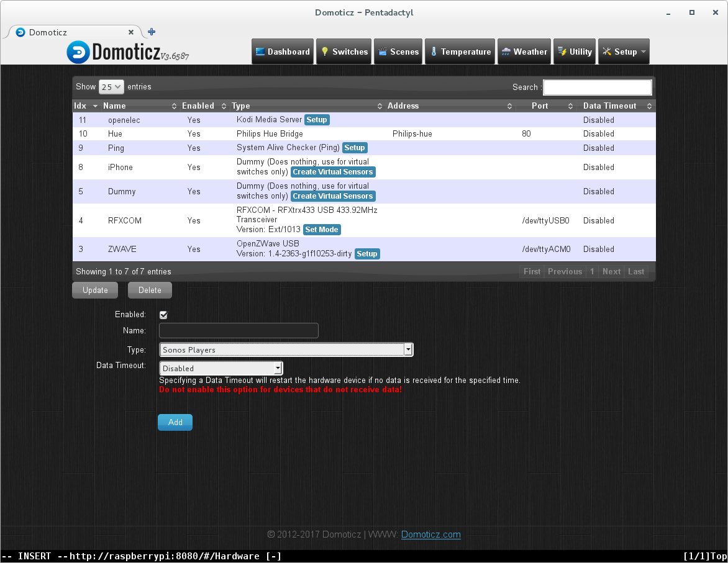Click the /dev/ttyACM0 port cell

[x=546, y=250]
